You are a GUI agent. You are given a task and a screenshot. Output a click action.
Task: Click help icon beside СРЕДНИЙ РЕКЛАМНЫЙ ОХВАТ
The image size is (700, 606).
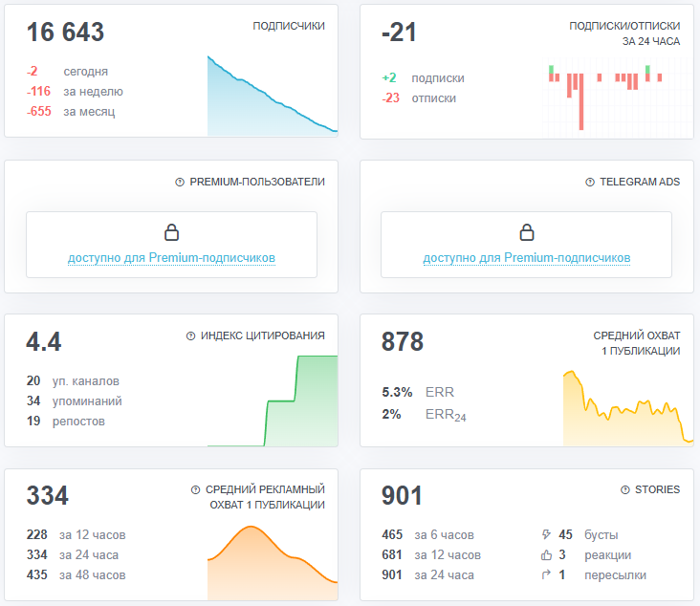[196, 489]
